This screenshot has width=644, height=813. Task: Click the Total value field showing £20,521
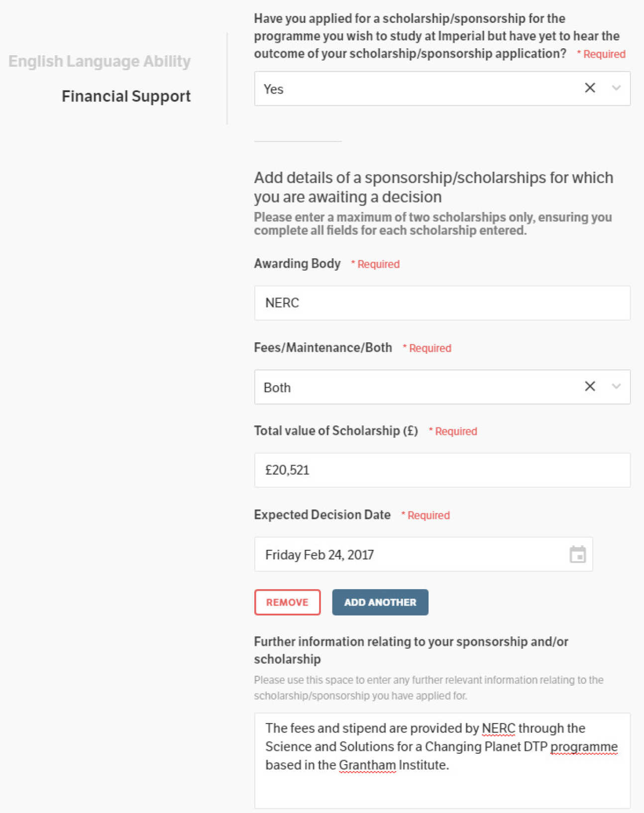click(x=442, y=470)
